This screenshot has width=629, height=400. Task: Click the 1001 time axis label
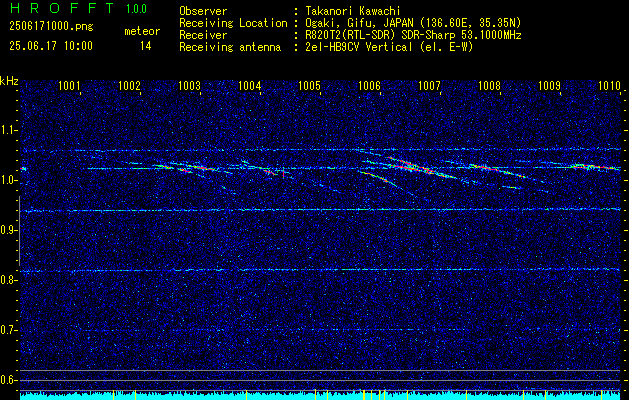(x=69, y=86)
